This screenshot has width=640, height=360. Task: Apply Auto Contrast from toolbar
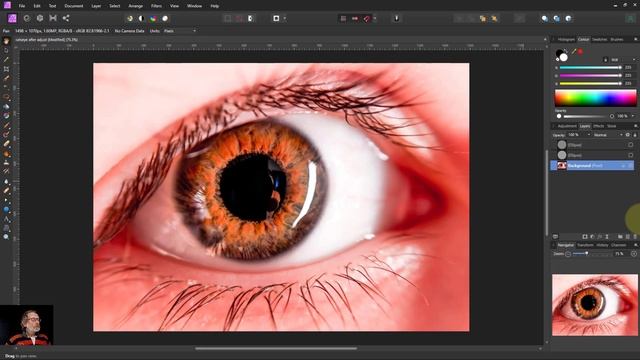click(141, 18)
